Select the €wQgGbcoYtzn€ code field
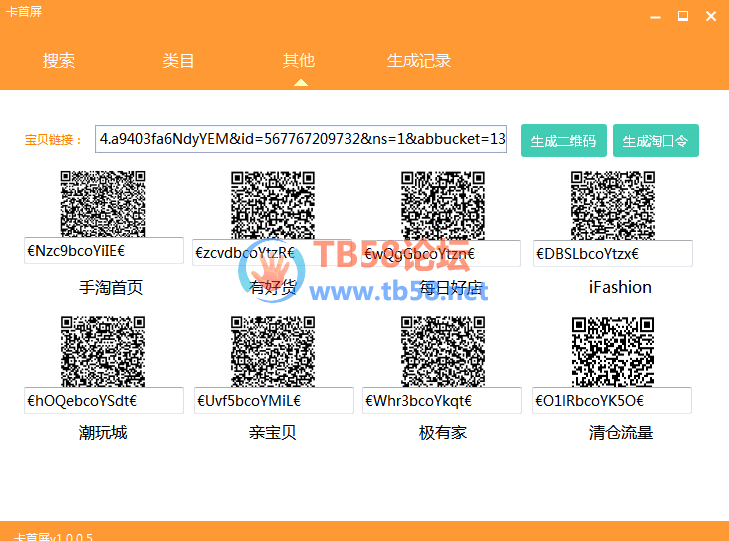 point(441,254)
